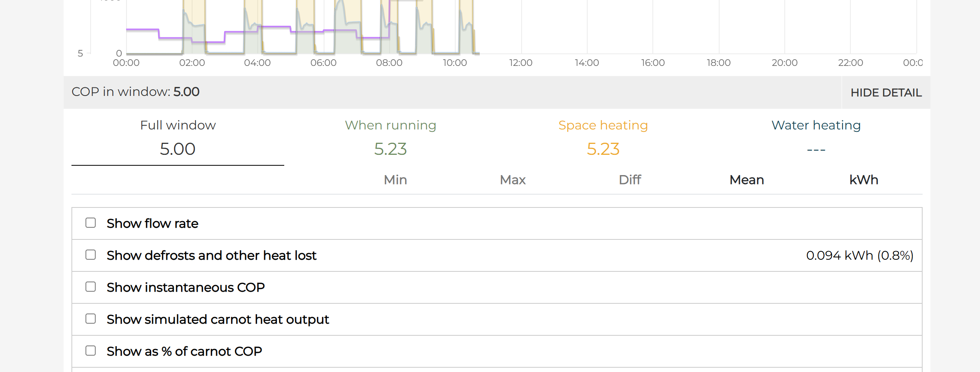Image resolution: width=980 pixels, height=372 pixels.
Task: Click the 06:00 time label on chart
Action: point(323,63)
